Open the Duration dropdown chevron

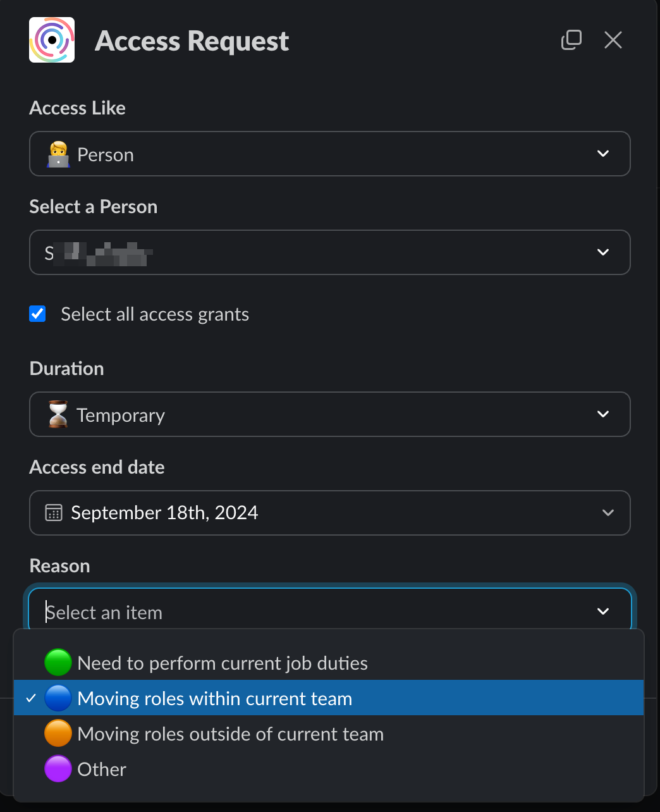click(602, 414)
